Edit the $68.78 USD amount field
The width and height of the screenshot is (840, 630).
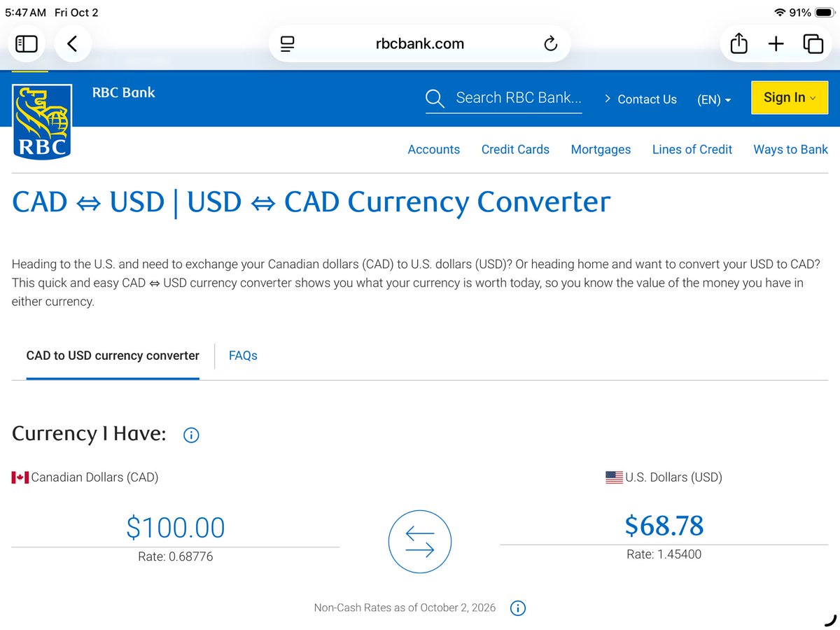coord(664,526)
